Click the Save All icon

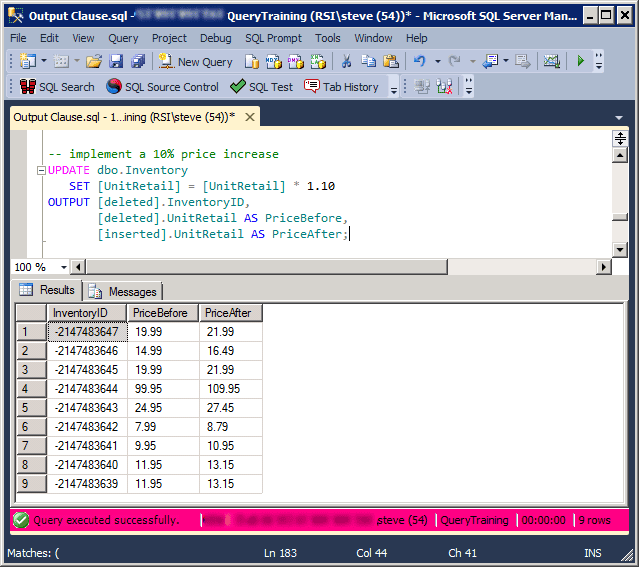(138, 62)
